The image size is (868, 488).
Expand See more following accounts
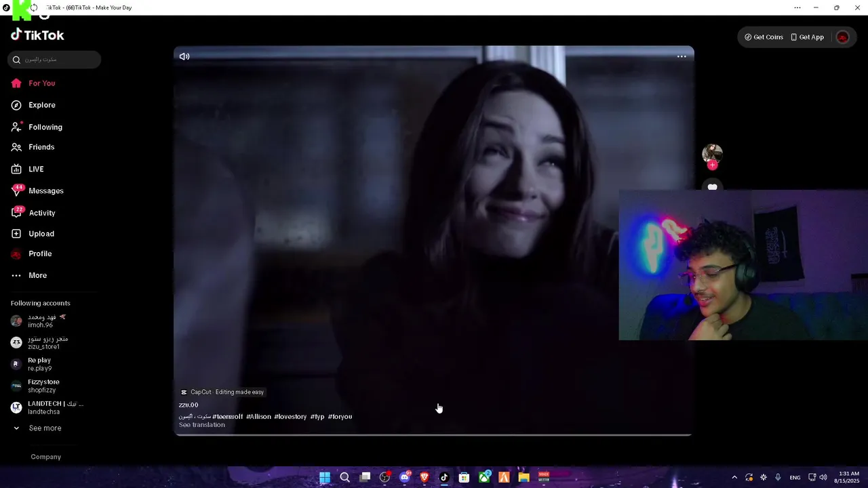coord(37,428)
